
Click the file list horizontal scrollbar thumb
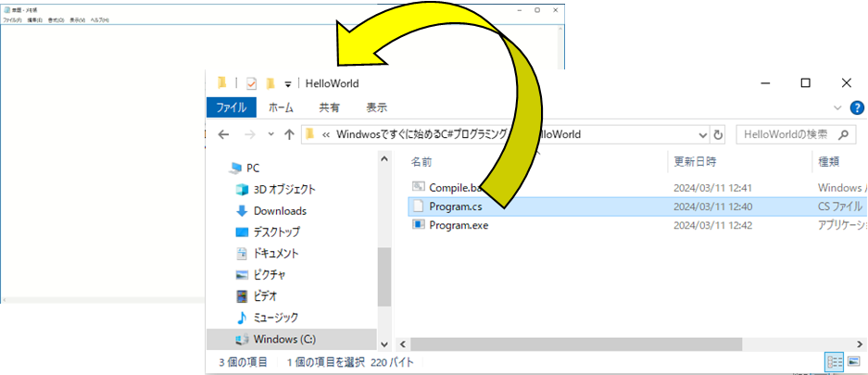tap(575, 344)
